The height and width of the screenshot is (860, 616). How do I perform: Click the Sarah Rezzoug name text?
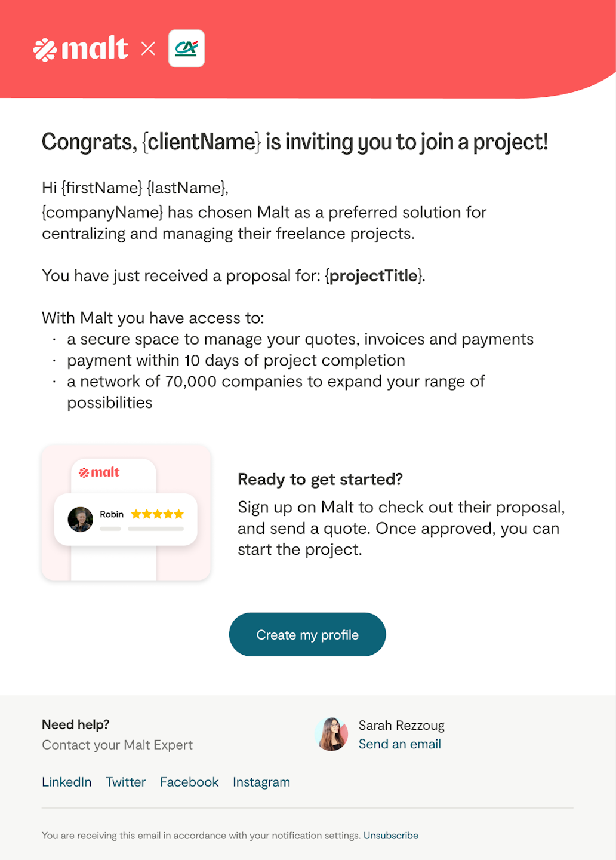(x=401, y=726)
